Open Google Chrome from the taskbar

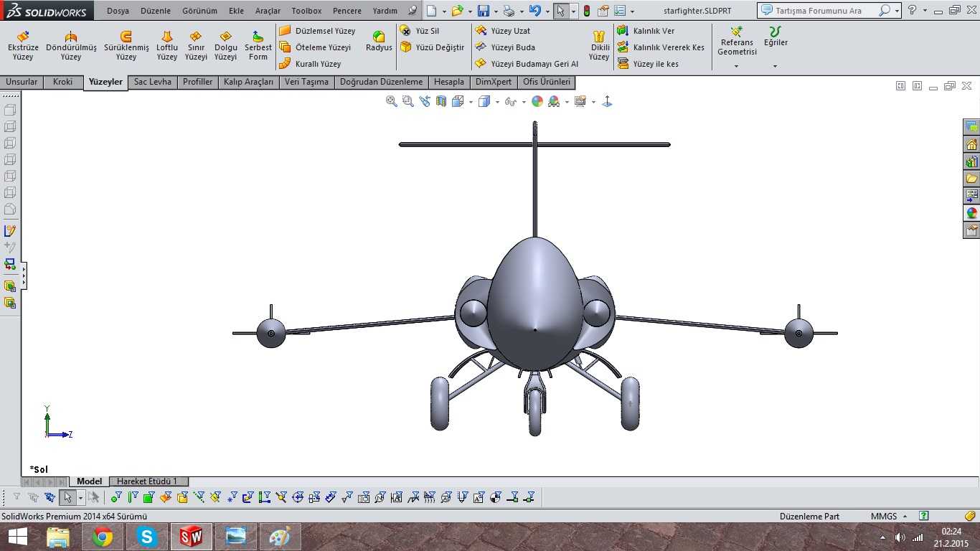[103, 537]
